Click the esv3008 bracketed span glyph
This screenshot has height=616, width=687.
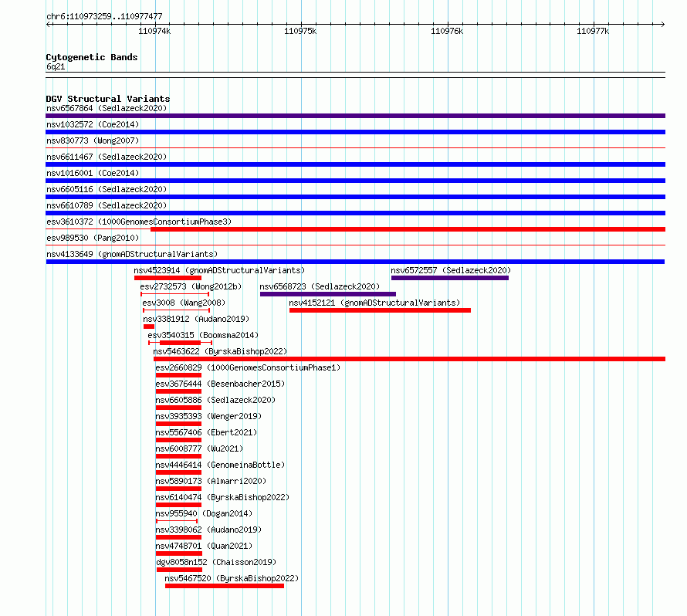pyautogui.click(x=177, y=310)
